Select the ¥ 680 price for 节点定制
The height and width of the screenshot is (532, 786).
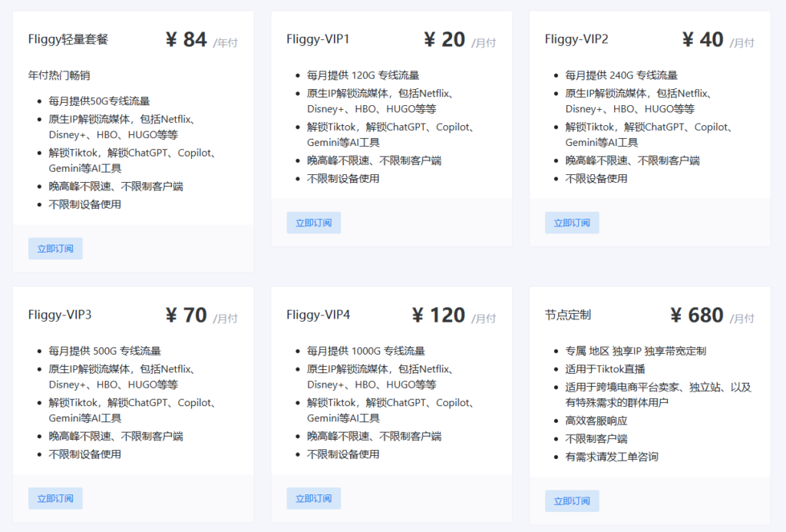click(x=696, y=315)
